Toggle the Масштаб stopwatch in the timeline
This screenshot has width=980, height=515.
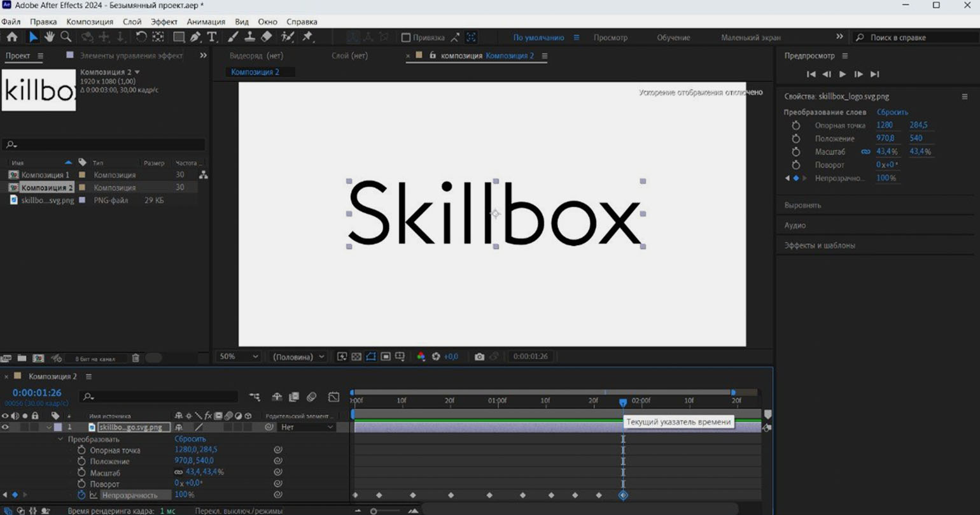(x=81, y=473)
